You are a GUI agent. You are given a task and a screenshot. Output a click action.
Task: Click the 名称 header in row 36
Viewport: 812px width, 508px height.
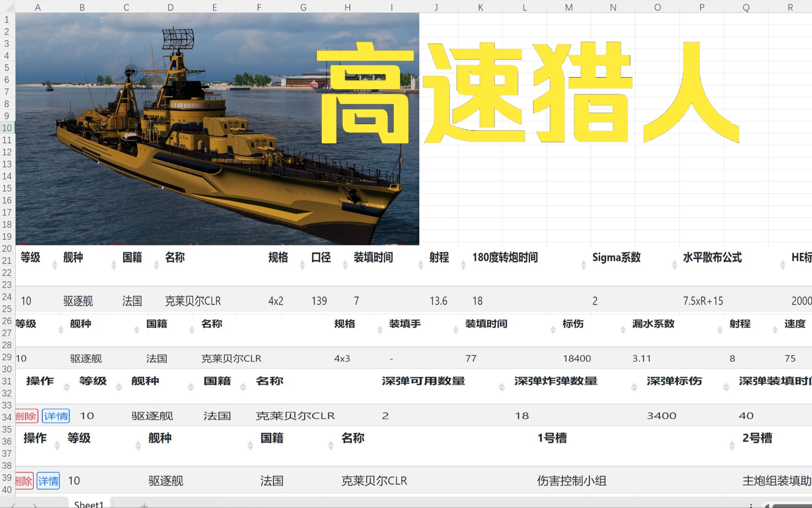pos(353,438)
